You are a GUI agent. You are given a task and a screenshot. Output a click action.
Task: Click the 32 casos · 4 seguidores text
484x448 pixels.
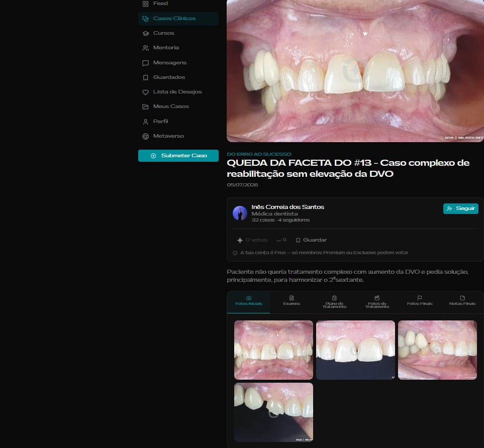(280, 220)
